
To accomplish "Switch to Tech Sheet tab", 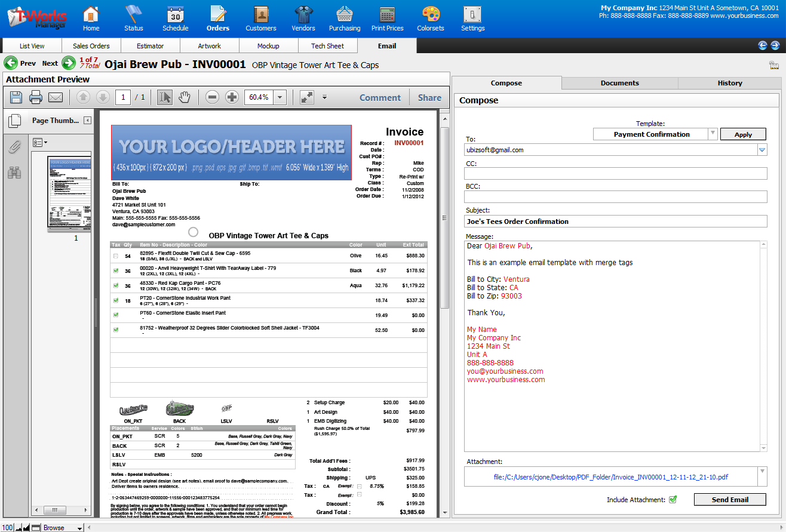I will click(328, 46).
